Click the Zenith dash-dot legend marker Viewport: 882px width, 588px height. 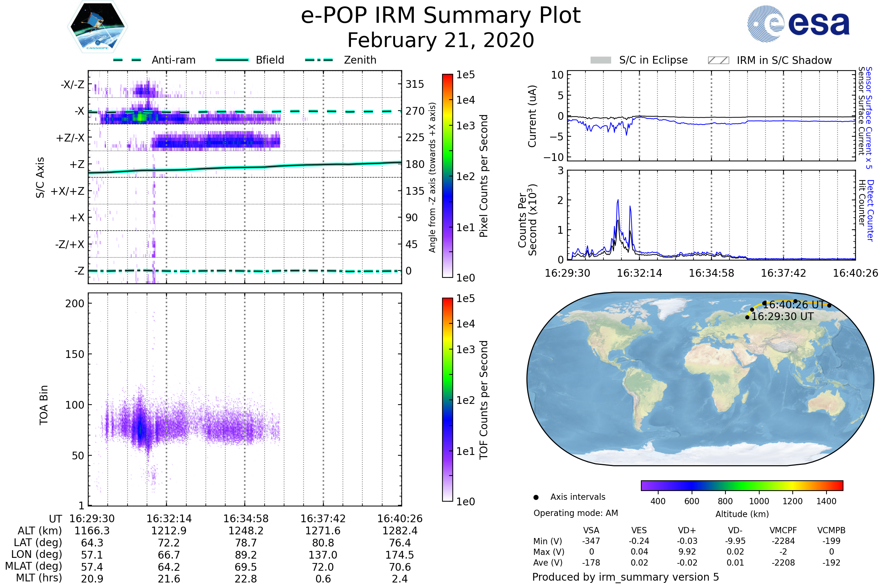pos(319,60)
